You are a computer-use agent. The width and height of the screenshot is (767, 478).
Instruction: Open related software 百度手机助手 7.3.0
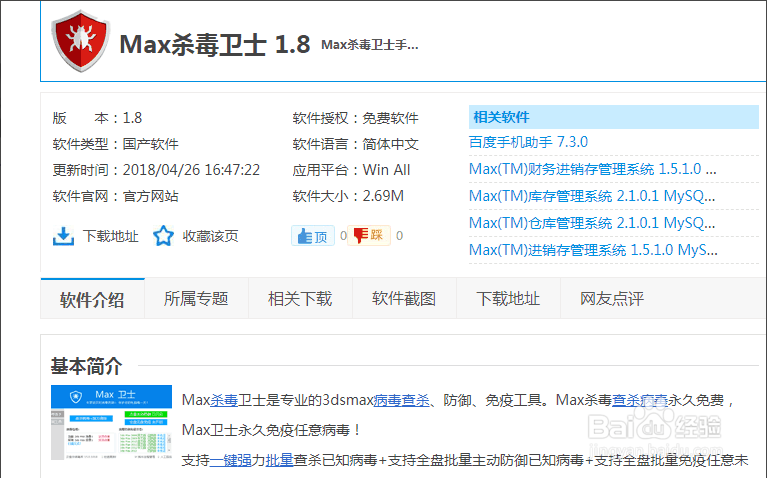pyautogui.click(x=528, y=142)
